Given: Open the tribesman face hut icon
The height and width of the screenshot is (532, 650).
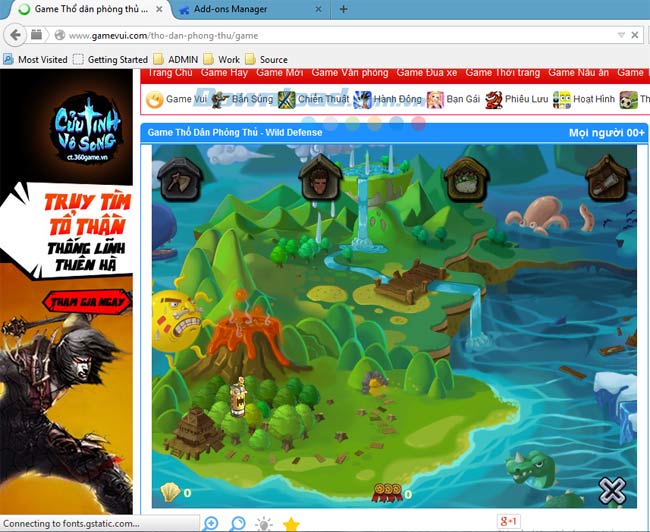Looking at the screenshot, I should [320, 177].
